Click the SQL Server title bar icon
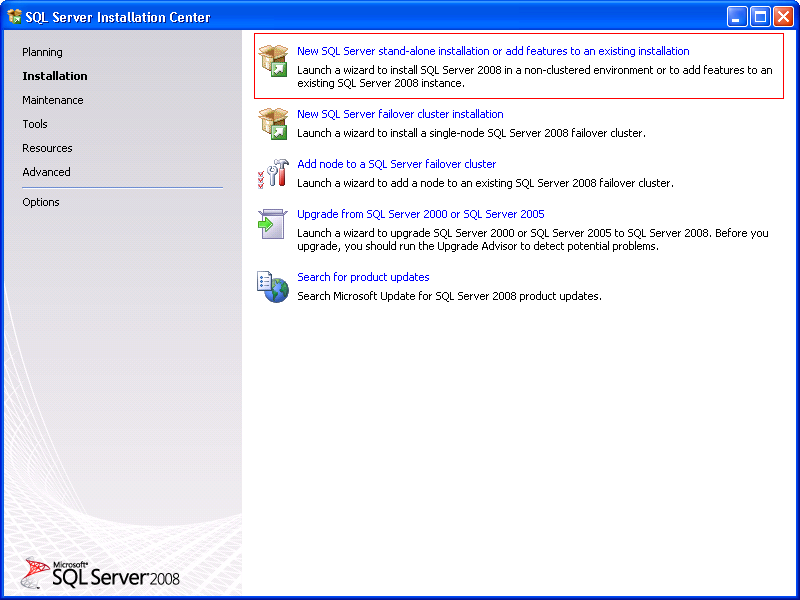This screenshot has height=600, width=800. pyautogui.click(x=15, y=16)
